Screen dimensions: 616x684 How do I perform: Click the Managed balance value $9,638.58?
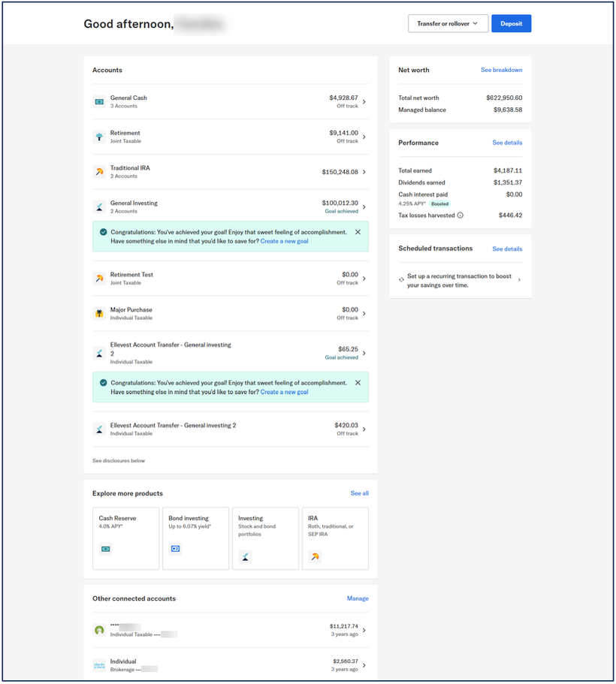pos(508,110)
